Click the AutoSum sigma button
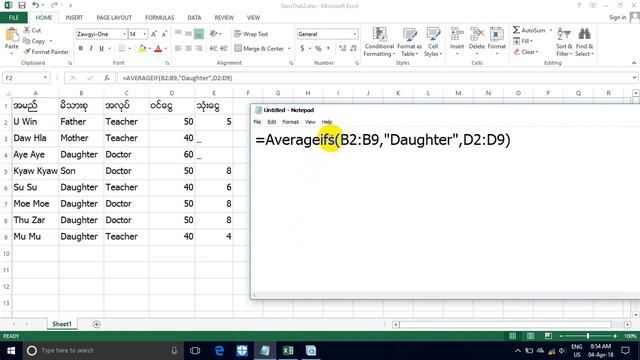 click(529, 30)
